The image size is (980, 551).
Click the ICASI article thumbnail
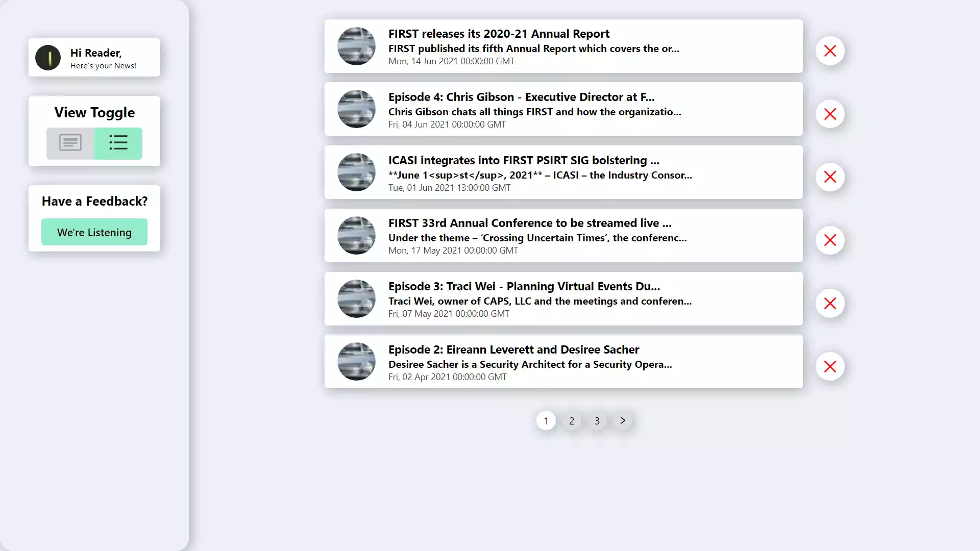point(356,172)
